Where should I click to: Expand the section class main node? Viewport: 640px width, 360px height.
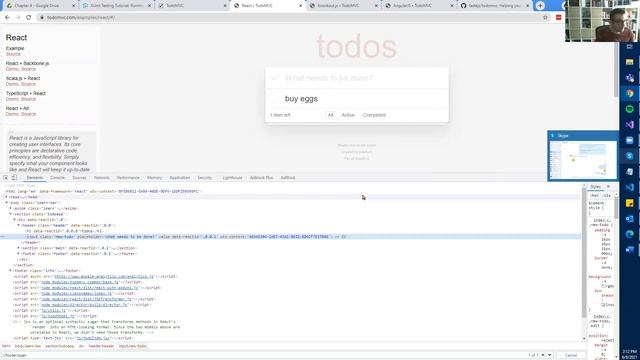(x=18, y=248)
